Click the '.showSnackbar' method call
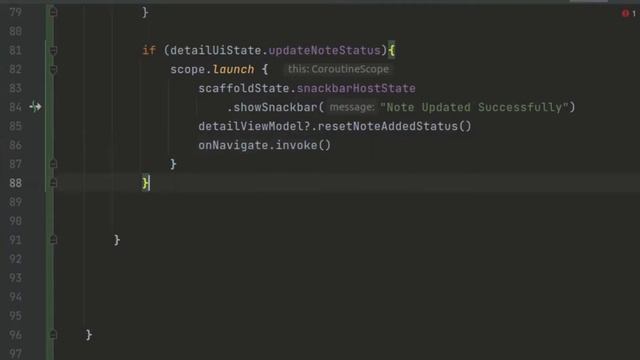 (x=272, y=107)
